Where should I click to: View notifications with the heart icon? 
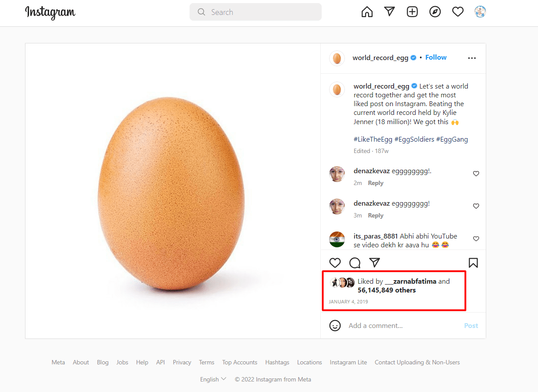pyautogui.click(x=458, y=11)
